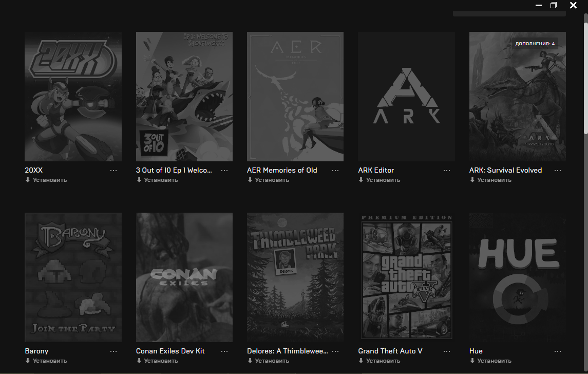Minimize the launcher window
Image resolution: width=588 pixels, height=374 pixels.
pyautogui.click(x=539, y=5)
